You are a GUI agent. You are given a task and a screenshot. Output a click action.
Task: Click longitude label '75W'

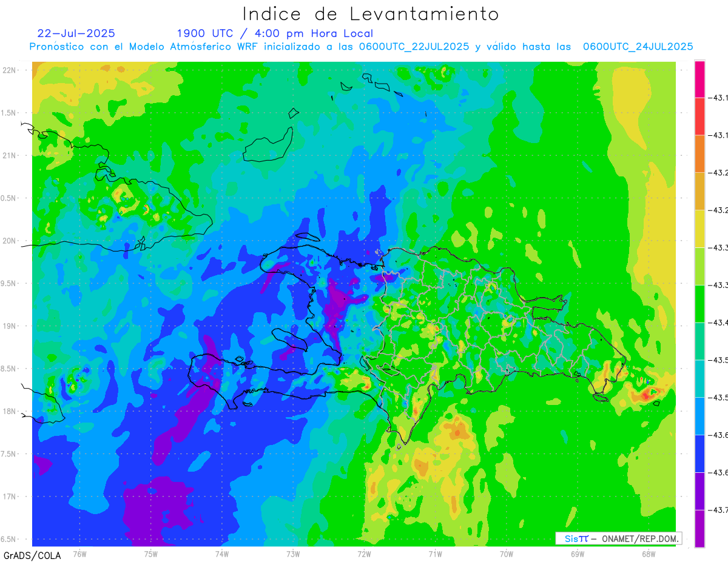tap(150, 554)
